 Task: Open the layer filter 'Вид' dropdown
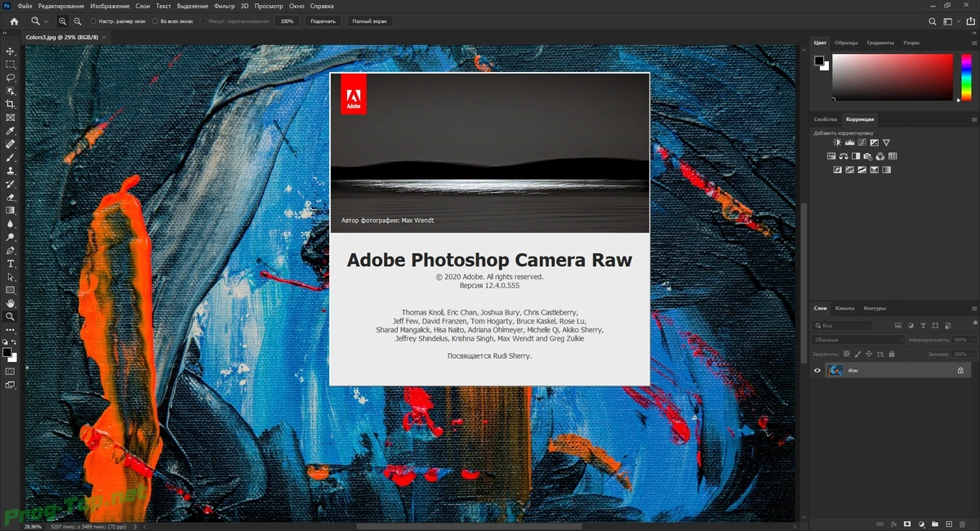tap(844, 325)
